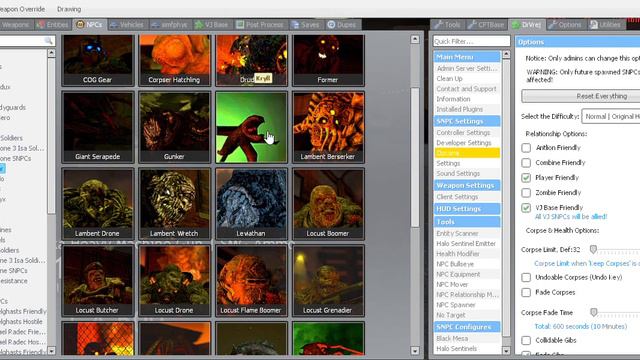
Task: Switch to the Saves tab
Action: [x=305, y=24]
